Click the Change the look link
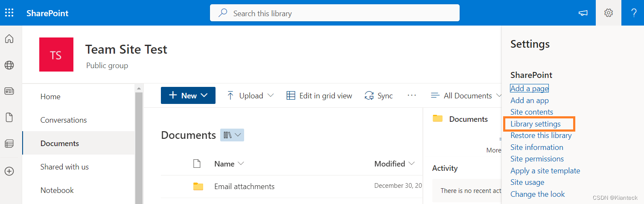 (x=538, y=194)
